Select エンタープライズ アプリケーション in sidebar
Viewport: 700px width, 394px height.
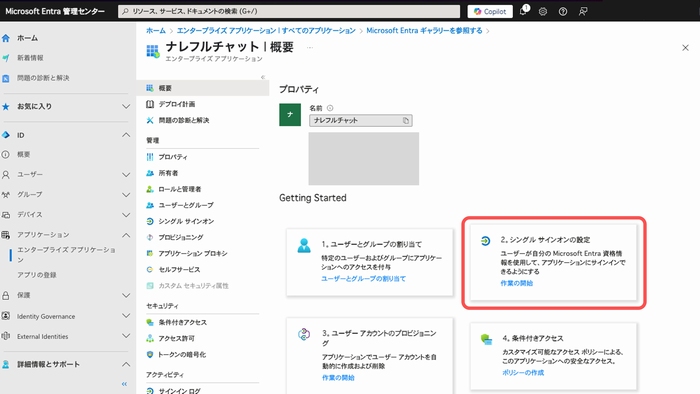coord(66,254)
